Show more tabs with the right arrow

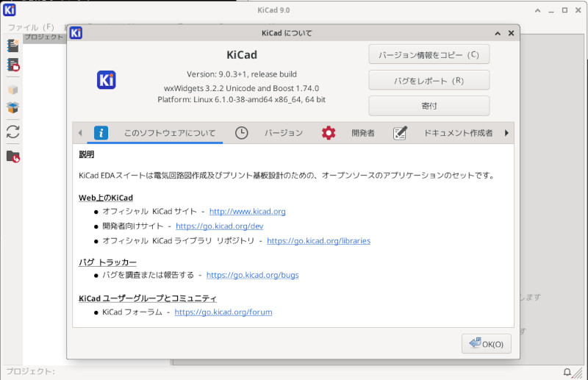pyautogui.click(x=506, y=133)
